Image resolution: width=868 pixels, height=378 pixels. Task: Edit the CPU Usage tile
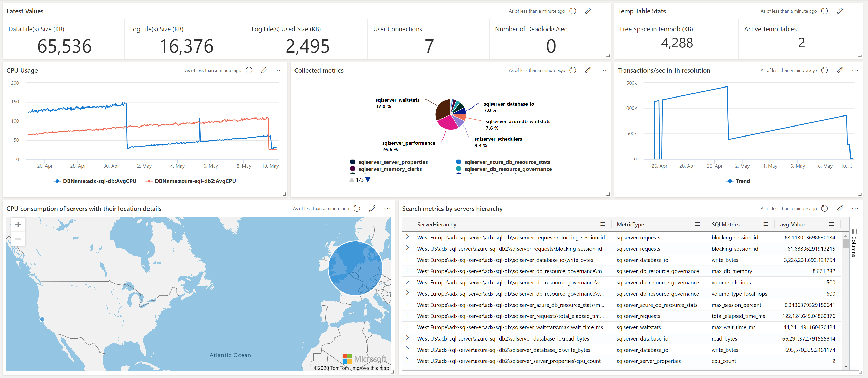point(264,70)
